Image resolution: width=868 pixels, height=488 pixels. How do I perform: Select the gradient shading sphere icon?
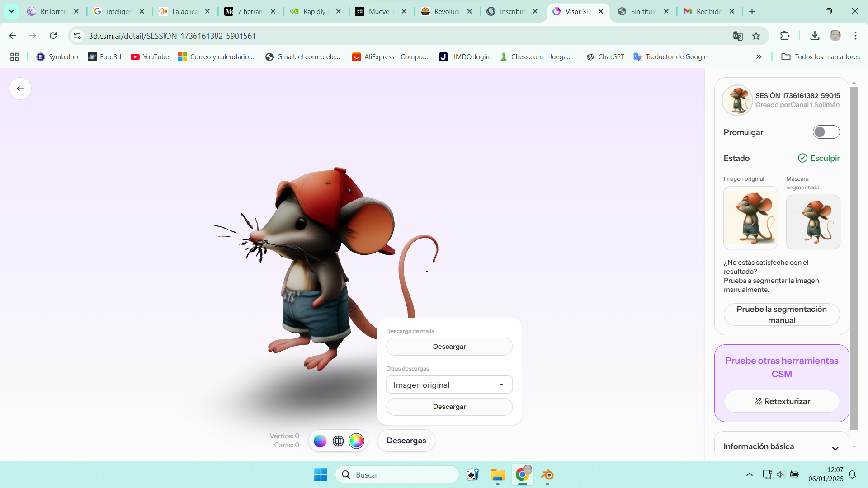click(320, 441)
